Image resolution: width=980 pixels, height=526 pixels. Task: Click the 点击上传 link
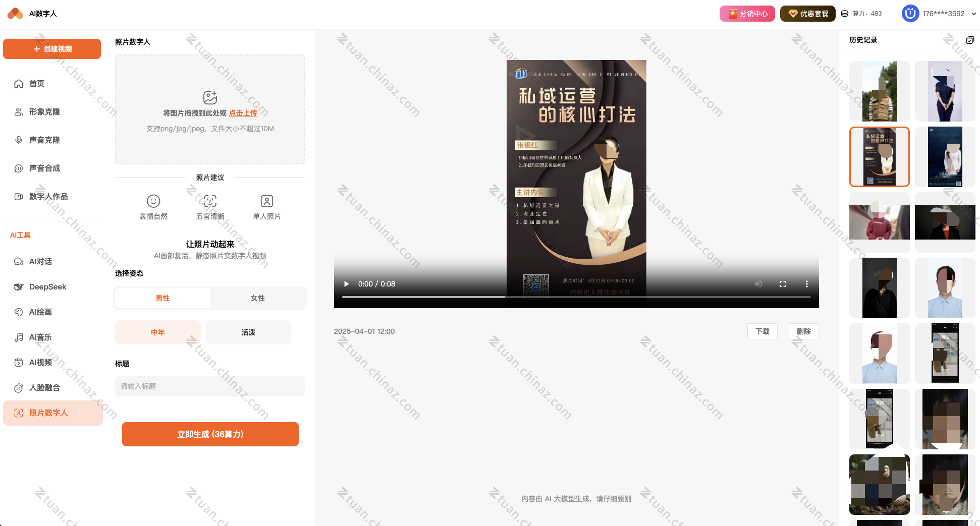(243, 113)
